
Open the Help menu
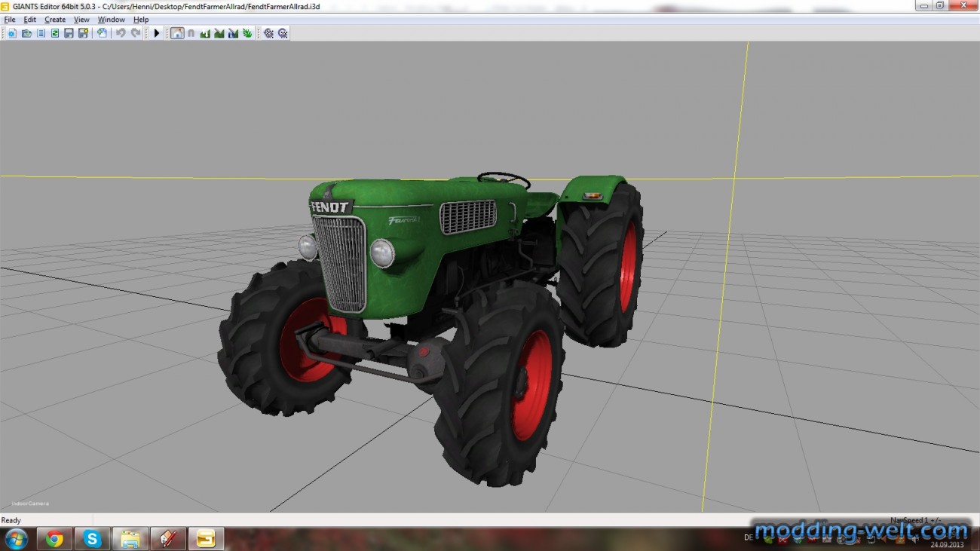[141, 20]
